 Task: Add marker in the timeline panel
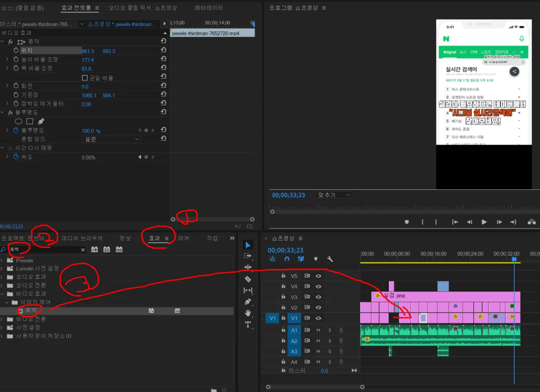pyautogui.click(x=315, y=259)
